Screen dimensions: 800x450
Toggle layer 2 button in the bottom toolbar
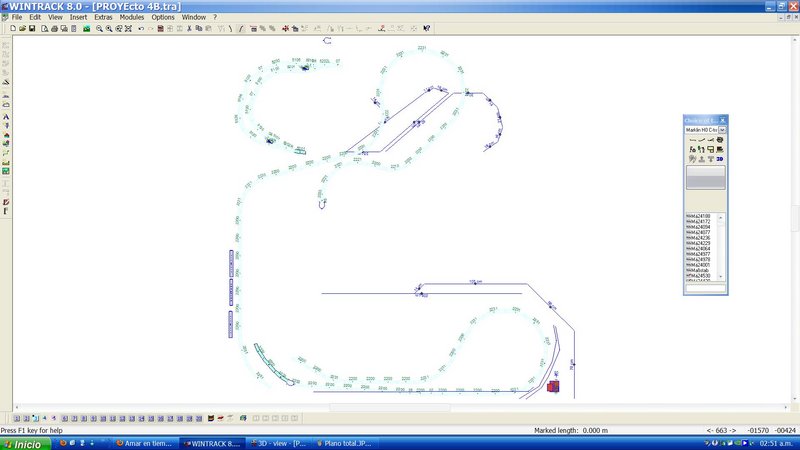pos(26,418)
